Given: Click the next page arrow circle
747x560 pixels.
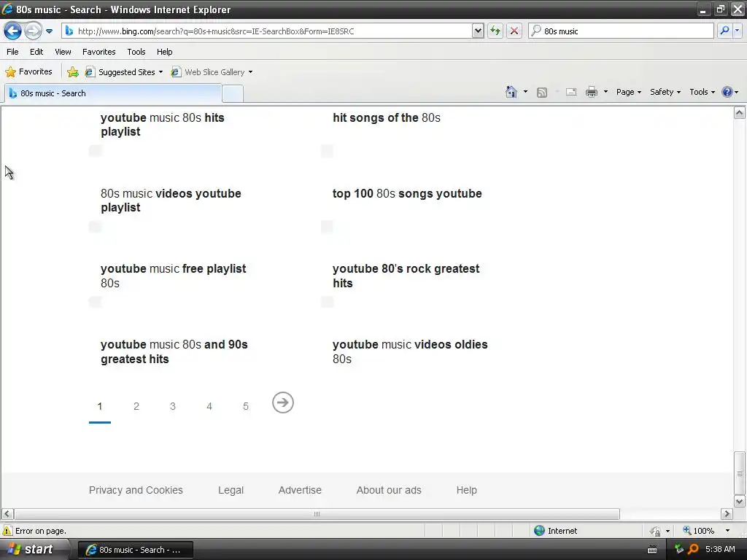Looking at the screenshot, I should point(283,402).
